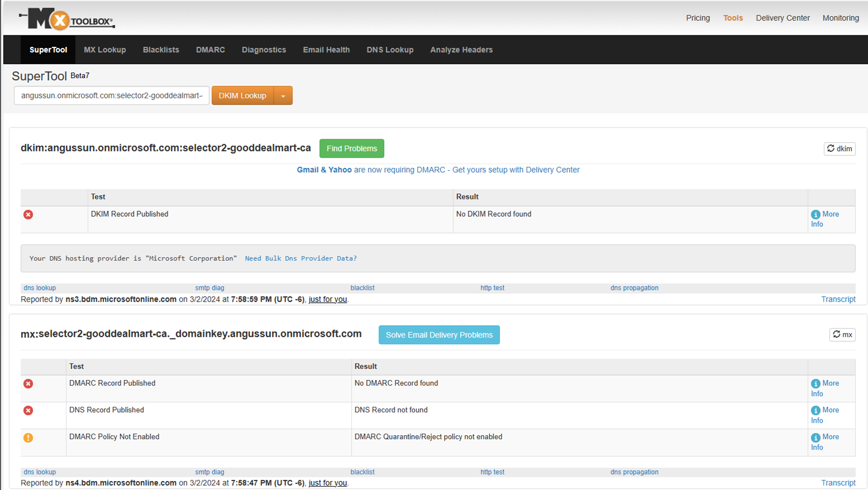The width and height of the screenshot is (868, 490).
Task: Go to Pricing in the top menu
Action: (698, 18)
